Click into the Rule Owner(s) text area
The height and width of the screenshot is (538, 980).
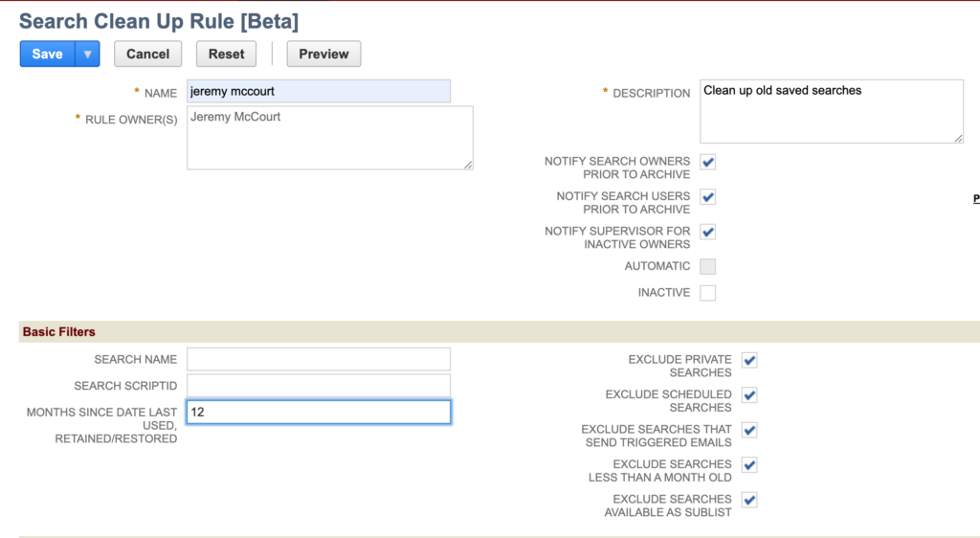pyautogui.click(x=329, y=138)
